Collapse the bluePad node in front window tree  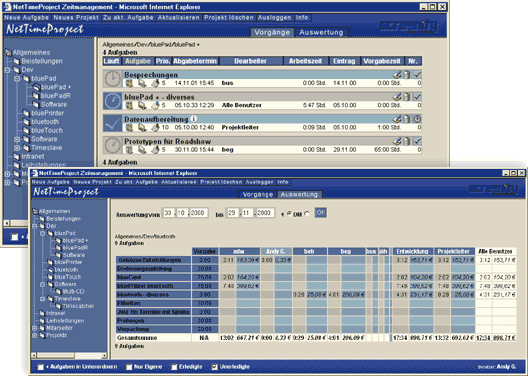point(42,233)
